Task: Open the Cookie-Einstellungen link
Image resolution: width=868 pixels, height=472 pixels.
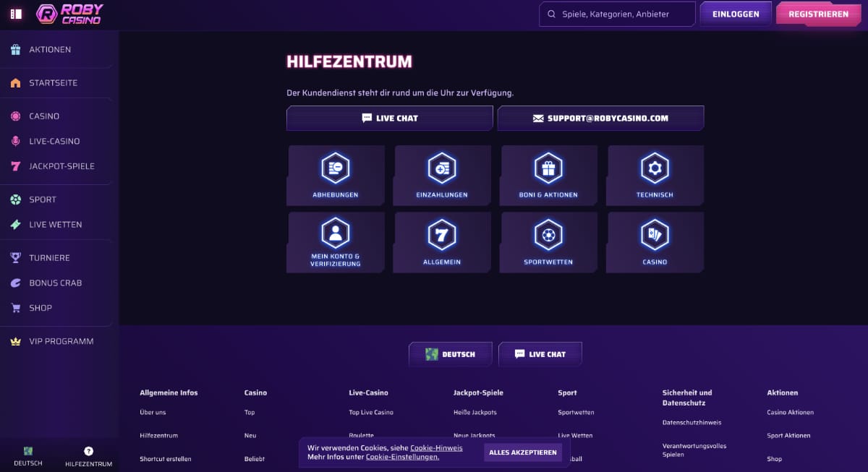Action: click(402, 457)
